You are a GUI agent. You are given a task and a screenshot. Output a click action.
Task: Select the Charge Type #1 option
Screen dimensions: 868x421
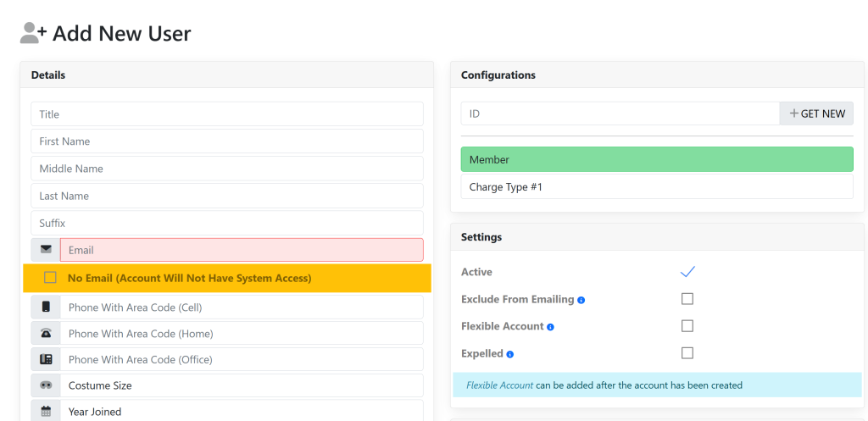pyautogui.click(x=657, y=186)
